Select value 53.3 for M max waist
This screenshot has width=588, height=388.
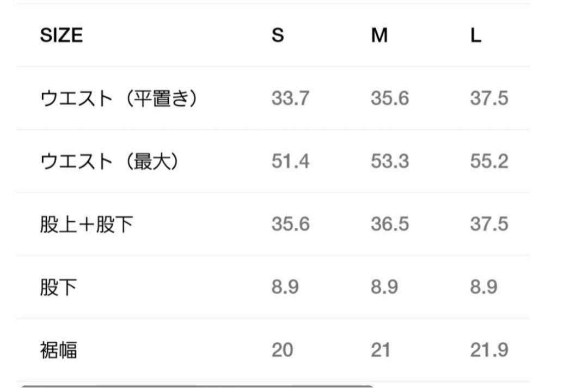coord(390,161)
